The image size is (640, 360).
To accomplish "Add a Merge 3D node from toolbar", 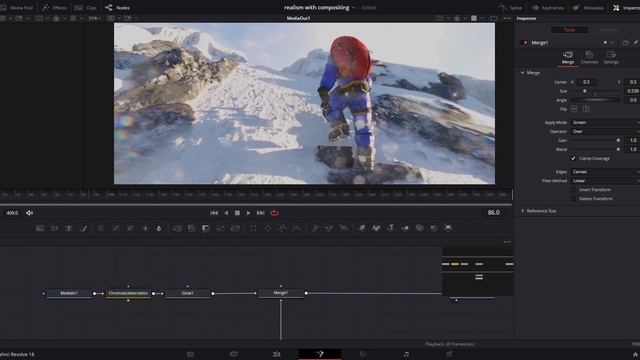I will click(405, 228).
